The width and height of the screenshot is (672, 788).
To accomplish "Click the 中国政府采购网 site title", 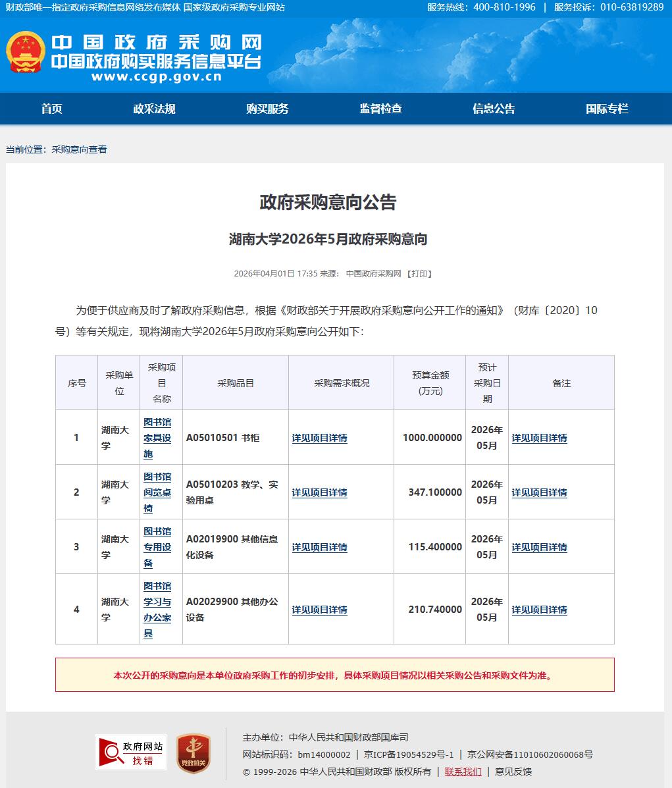I will [156, 43].
